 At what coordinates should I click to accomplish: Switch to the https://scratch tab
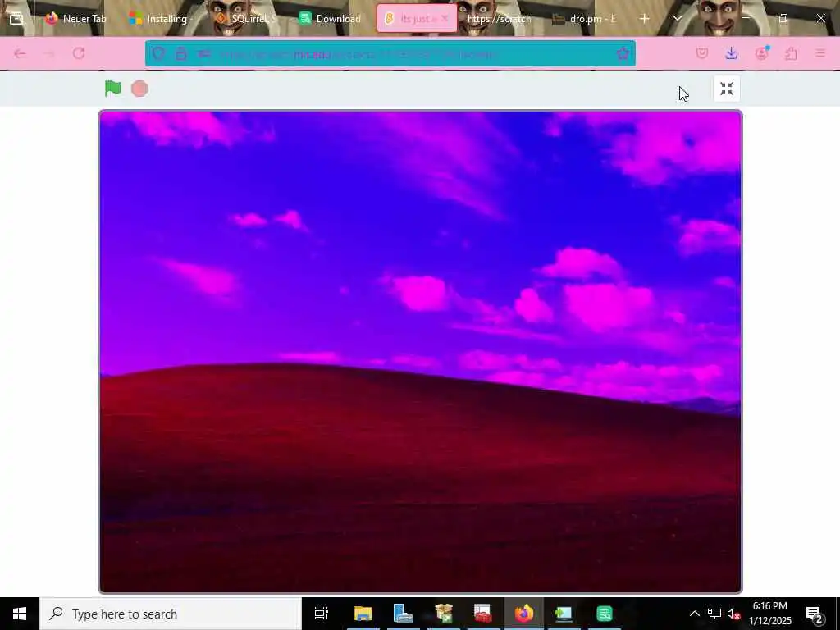(x=498, y=19)
